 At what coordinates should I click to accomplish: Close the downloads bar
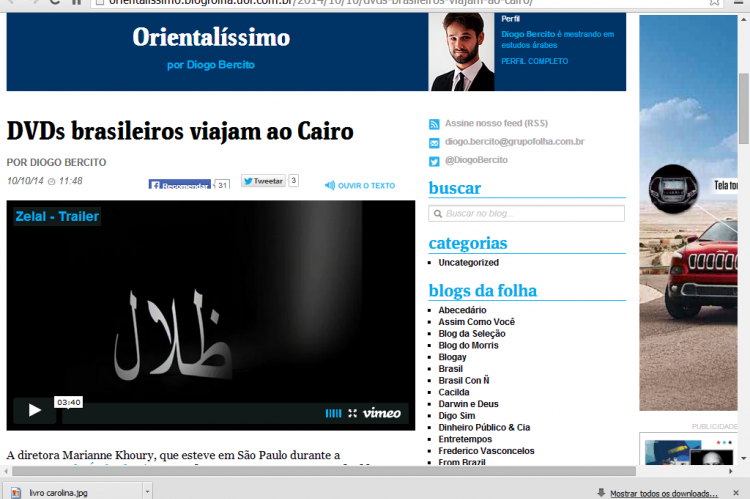click(736, 493)
